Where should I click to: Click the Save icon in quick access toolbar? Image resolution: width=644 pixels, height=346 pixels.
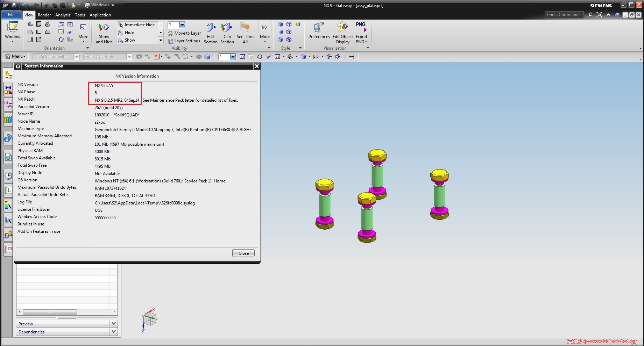[14, 5]
